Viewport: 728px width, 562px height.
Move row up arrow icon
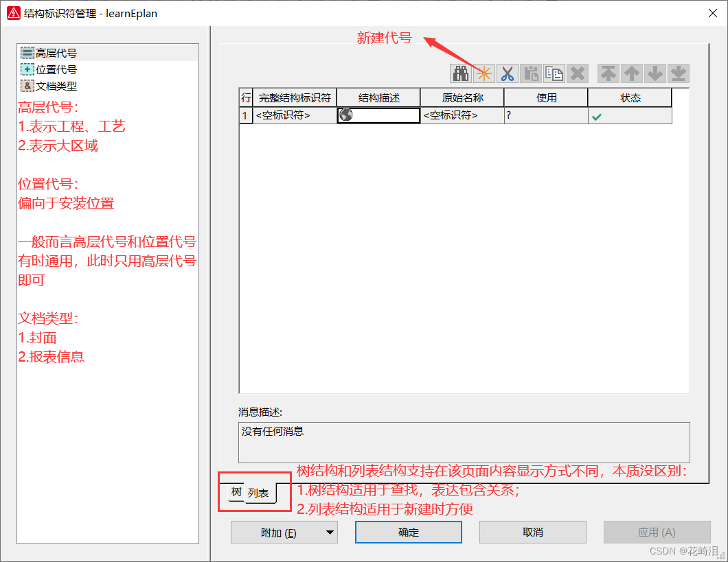[631, 73]
